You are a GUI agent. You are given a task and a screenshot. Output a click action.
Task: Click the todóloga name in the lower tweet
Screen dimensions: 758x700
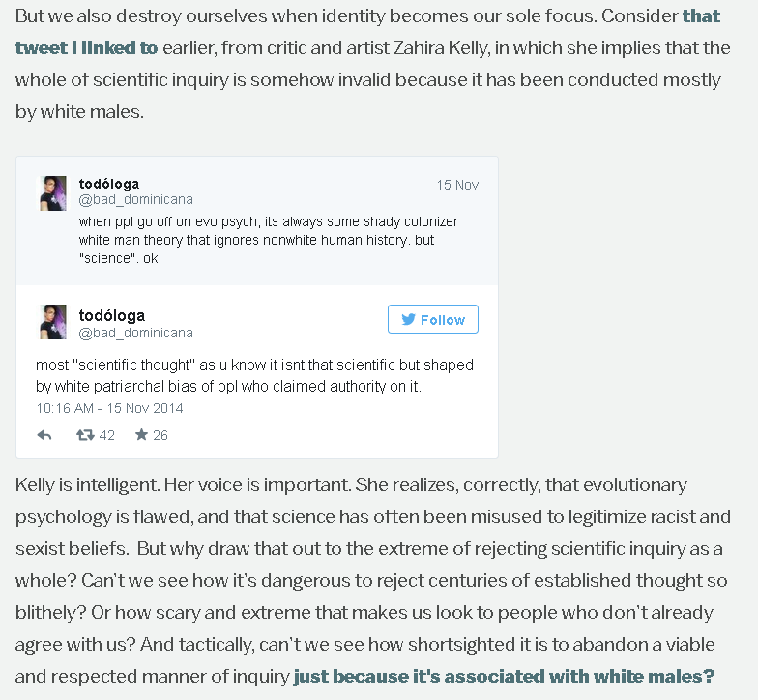pos(112,315)
